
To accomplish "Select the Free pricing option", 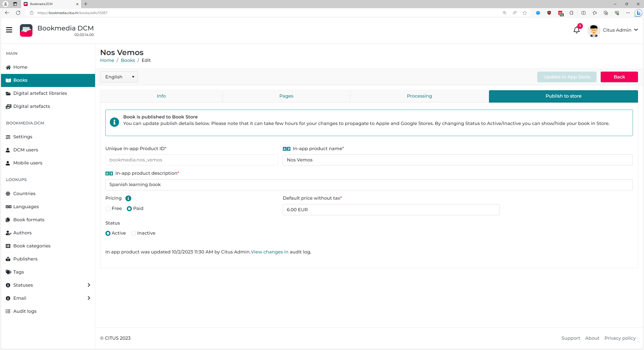I will click(108, 209).
